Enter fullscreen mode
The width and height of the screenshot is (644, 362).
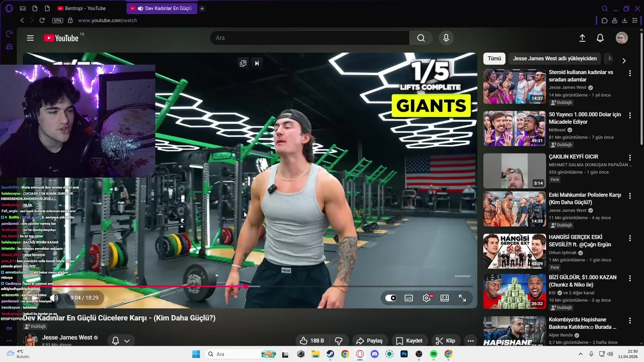pyautogui.click(x=462, y=298)
